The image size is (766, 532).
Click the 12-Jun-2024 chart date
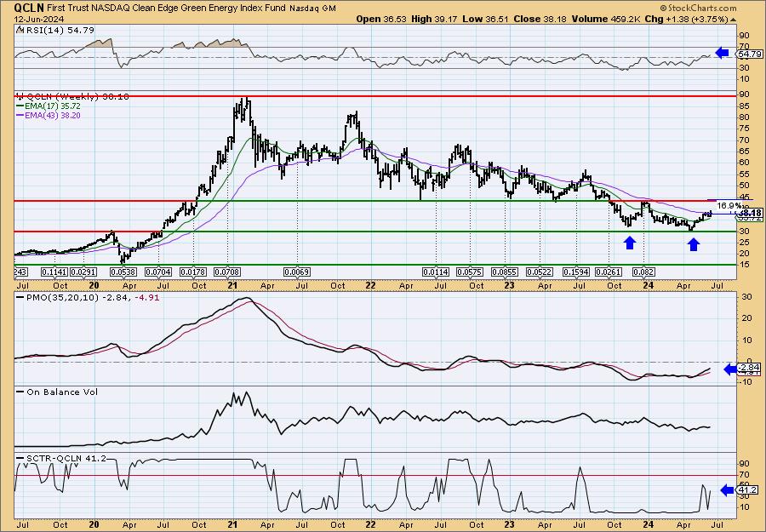coord(37,19)
